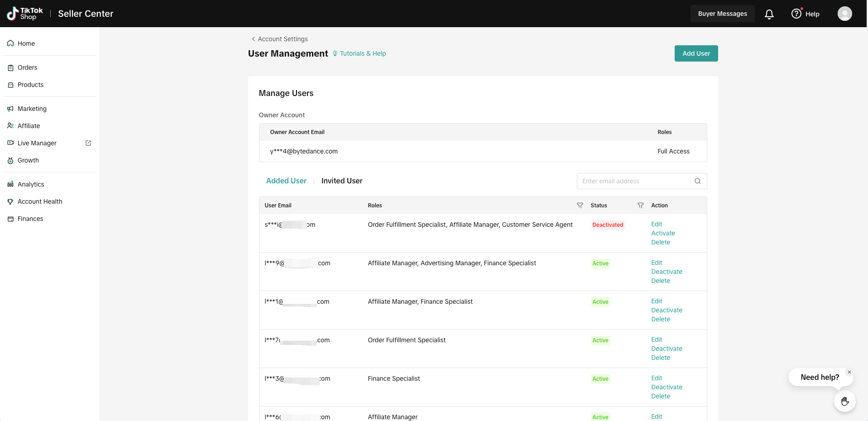Click the Live Manager external link icon

tap(88, 143)
